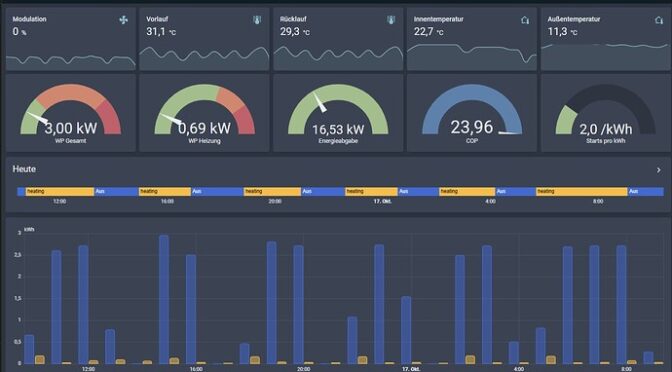The height and width of the screenshot is (372, 672).
Task: Select the heating segment just before the 20:00 timeline label
Action: [x=272, y=192]
